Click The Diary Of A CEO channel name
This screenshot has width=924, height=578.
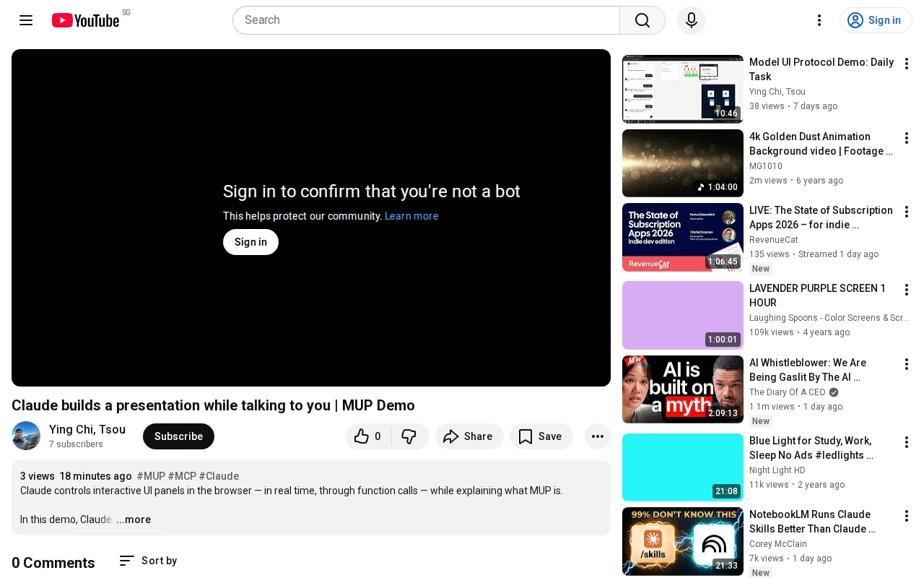tap(788, 392)
